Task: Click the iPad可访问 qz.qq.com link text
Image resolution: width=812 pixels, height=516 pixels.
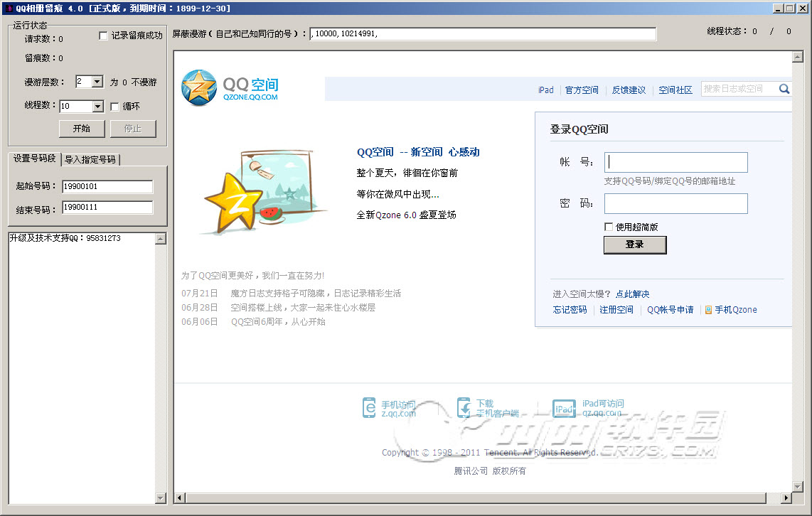Action: (603, 408)
